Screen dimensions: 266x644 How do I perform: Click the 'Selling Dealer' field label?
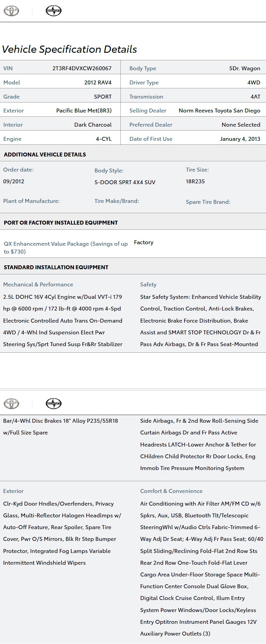coord(148,111)
